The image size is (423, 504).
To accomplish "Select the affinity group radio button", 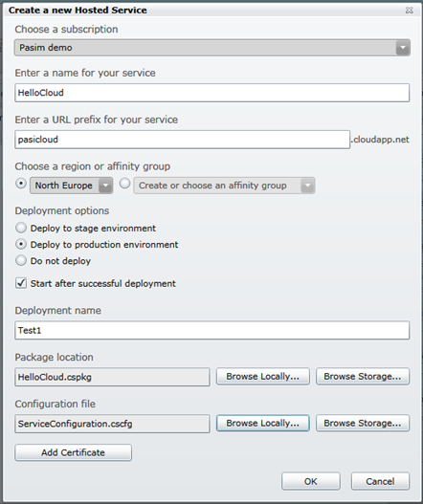I will 124,184.
